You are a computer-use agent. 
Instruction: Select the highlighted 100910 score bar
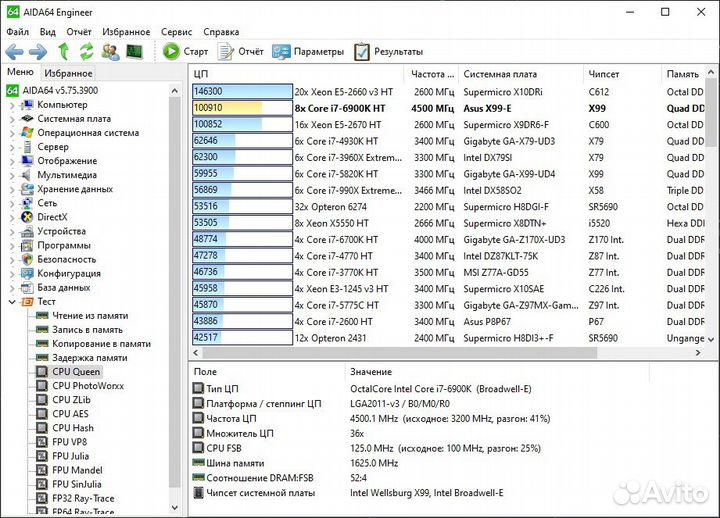coord(242,108)
